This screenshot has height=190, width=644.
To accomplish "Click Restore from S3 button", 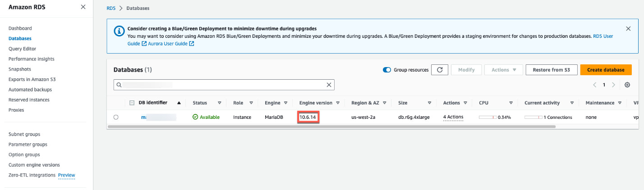I will (551, 70).
